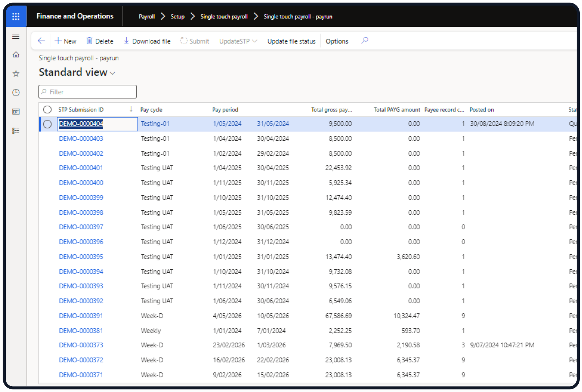This screenshot has width=582, height=392.
Task: Open the navigation menu hamburger icon
Action: pos(16,37)
